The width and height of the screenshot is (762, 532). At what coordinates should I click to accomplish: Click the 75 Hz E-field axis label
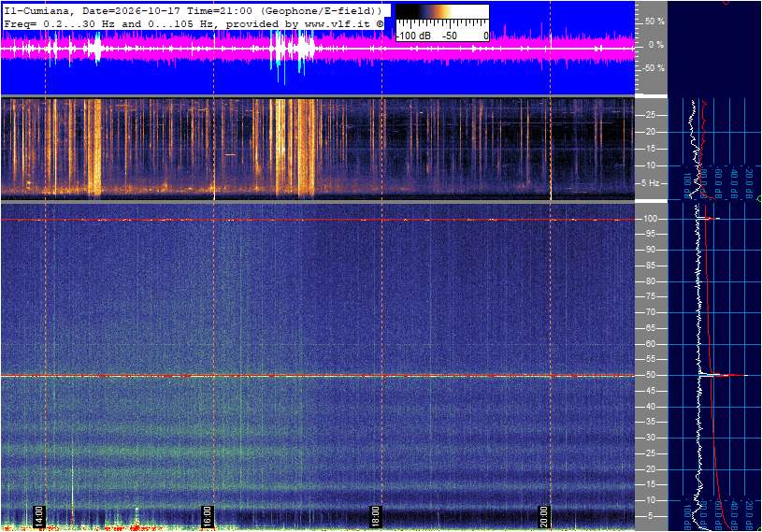pos(650,296)
